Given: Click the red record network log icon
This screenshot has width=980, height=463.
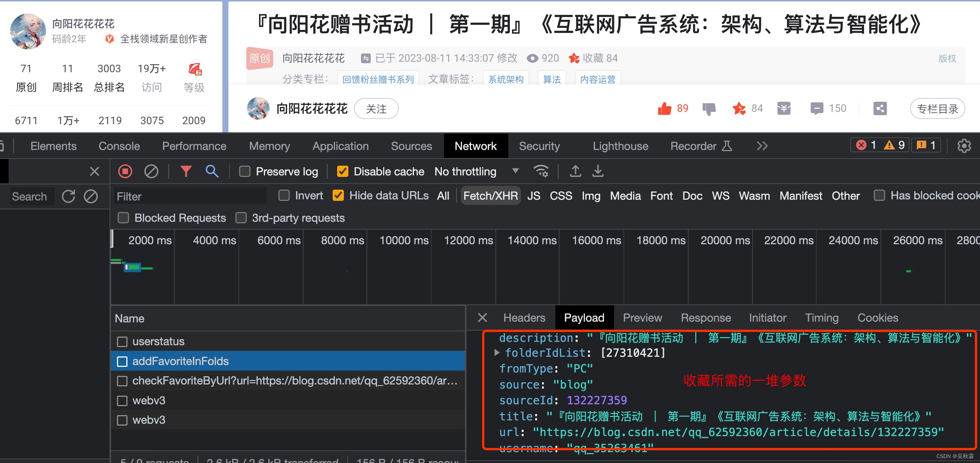Looking at the screenshot, I should (125, 171).
